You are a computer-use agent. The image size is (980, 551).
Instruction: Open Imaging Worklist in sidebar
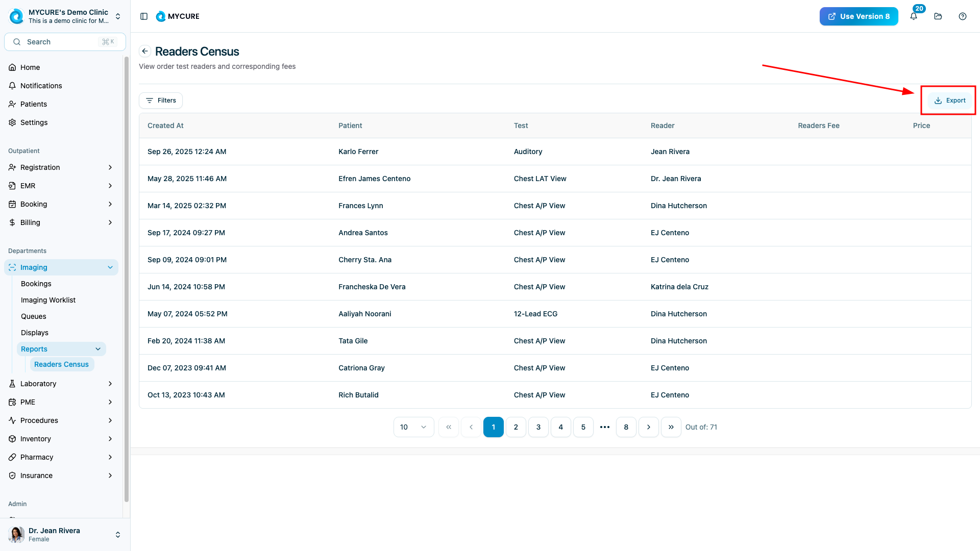[48, 300]
